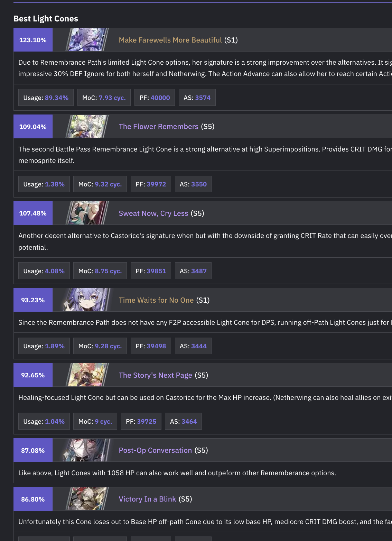This screenshot has width=392, height=541.
Task: Open Victory In a Blink link
Action: (x=147, y=499)
